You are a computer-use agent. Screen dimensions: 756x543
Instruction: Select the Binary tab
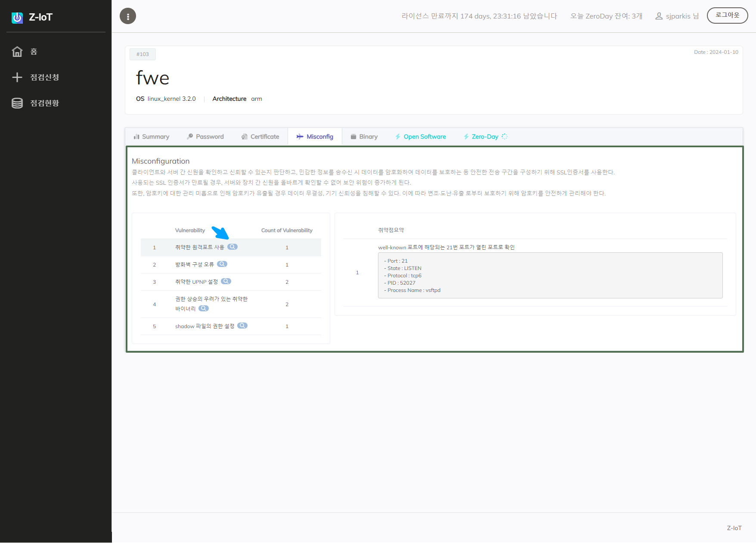pos(364,137)
